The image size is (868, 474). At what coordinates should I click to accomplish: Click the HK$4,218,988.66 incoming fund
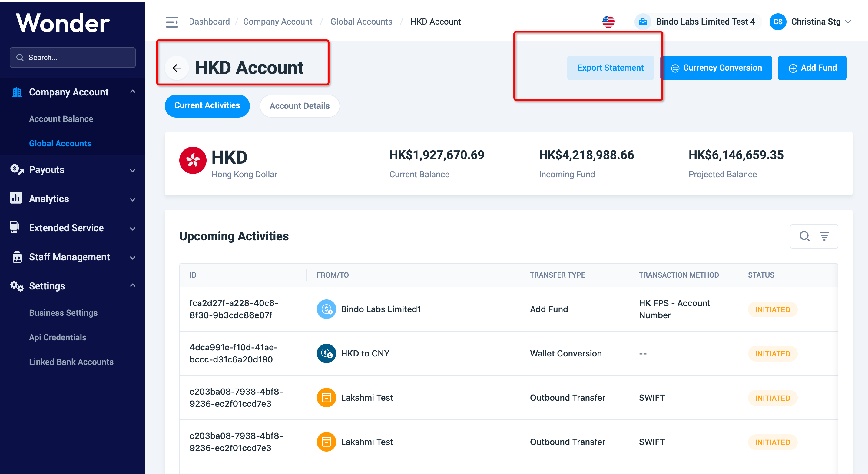586,155
